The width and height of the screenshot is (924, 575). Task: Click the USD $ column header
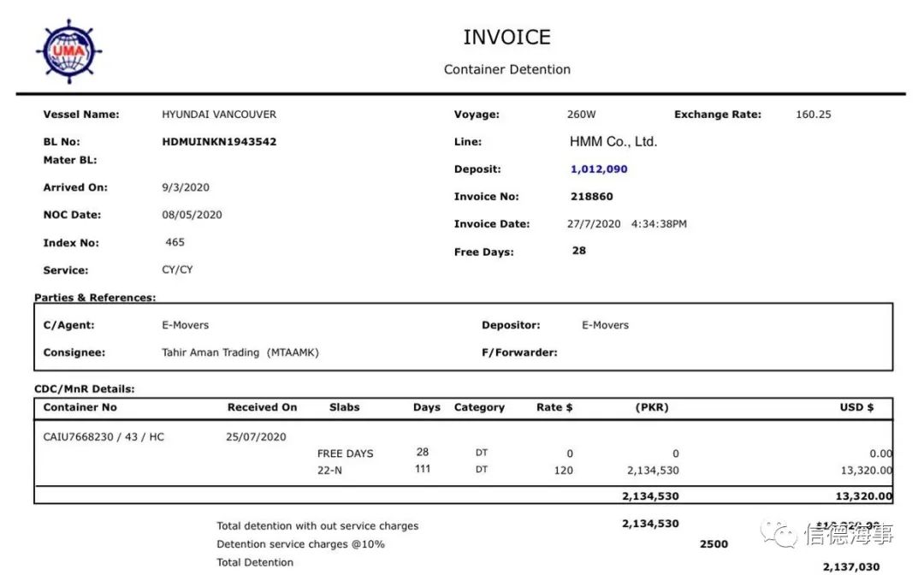point(856,407)
